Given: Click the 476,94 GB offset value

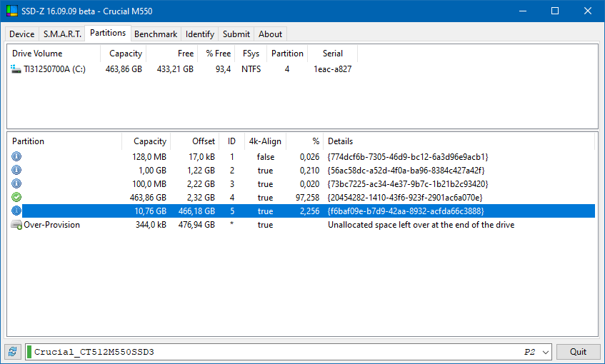Looking at the screenshot, I should tap(196, 224).
